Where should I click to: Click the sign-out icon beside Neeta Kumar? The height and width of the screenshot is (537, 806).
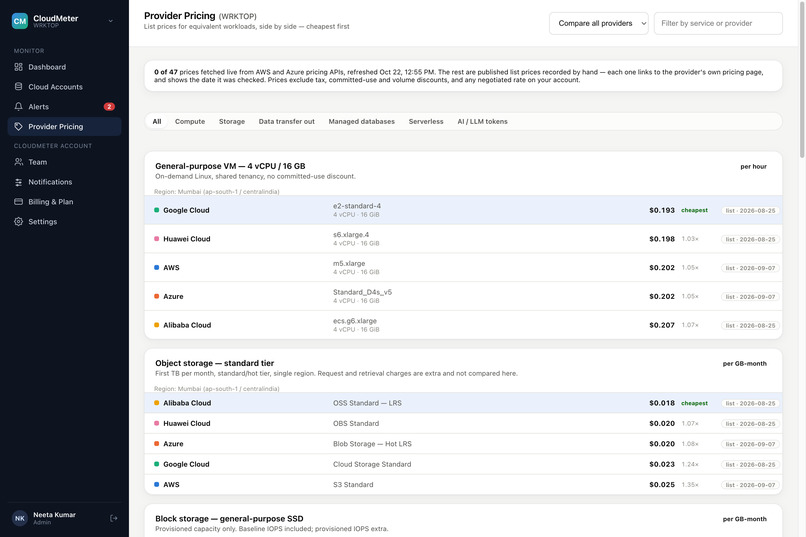tap(114, 518)
